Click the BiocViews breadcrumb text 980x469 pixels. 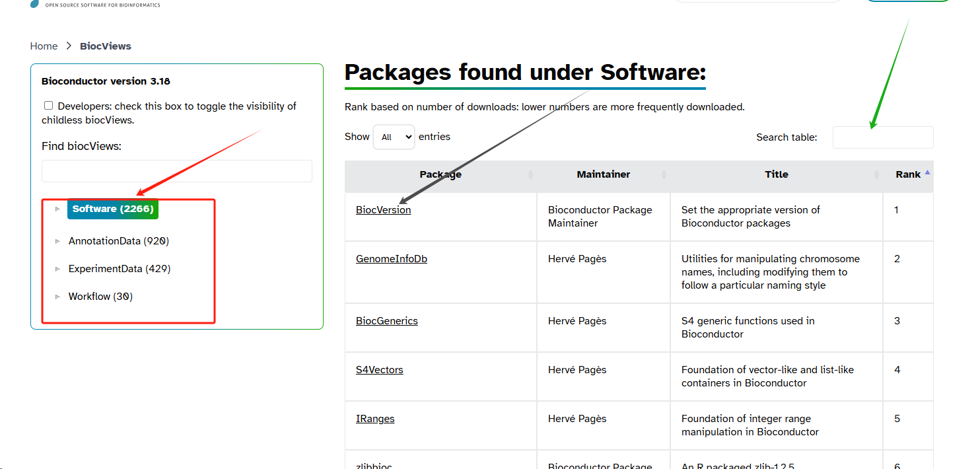click(106, 46)
